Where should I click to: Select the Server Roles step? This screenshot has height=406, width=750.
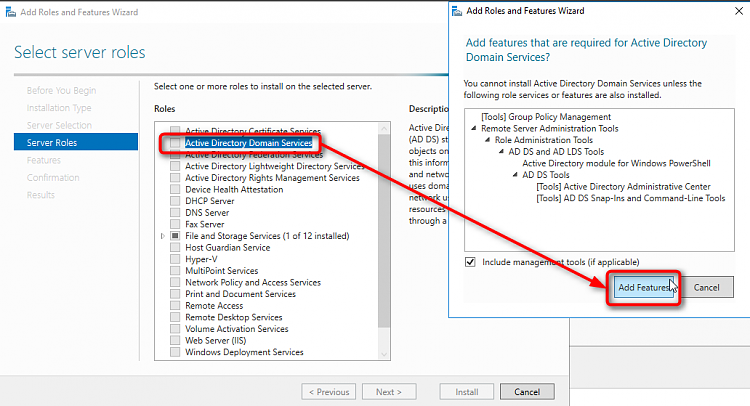(x=76, y=142)
